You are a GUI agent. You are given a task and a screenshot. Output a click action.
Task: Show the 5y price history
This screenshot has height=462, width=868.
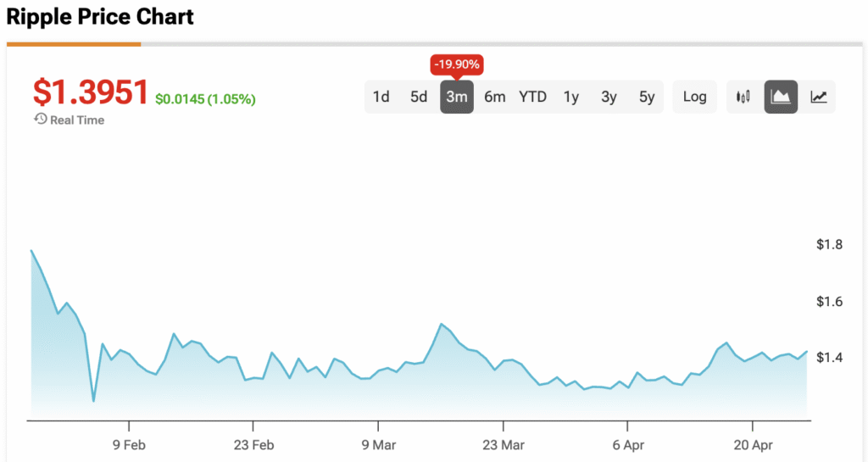coord(647,97)
